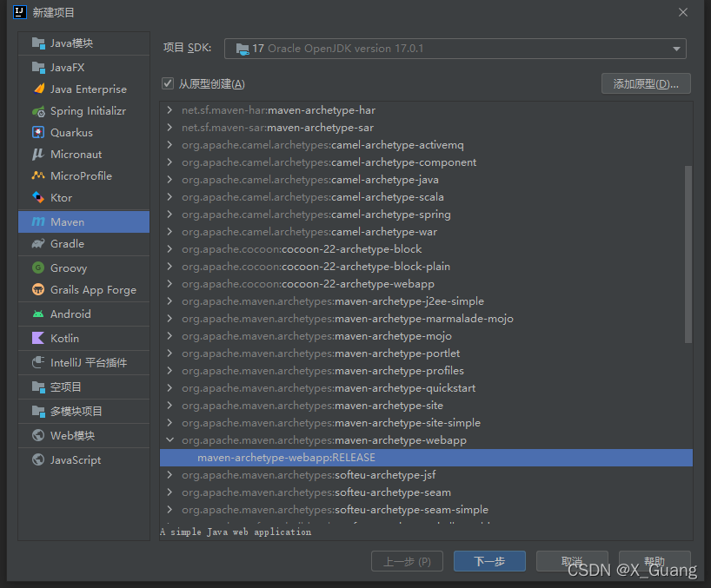Click the JavaFX folder icon

coord(38,68)
